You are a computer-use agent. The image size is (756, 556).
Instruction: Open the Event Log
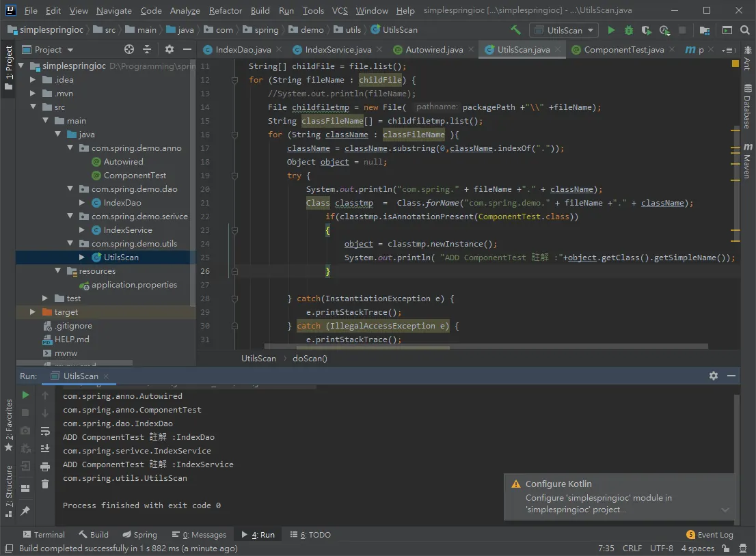click(x=710, y=535)
